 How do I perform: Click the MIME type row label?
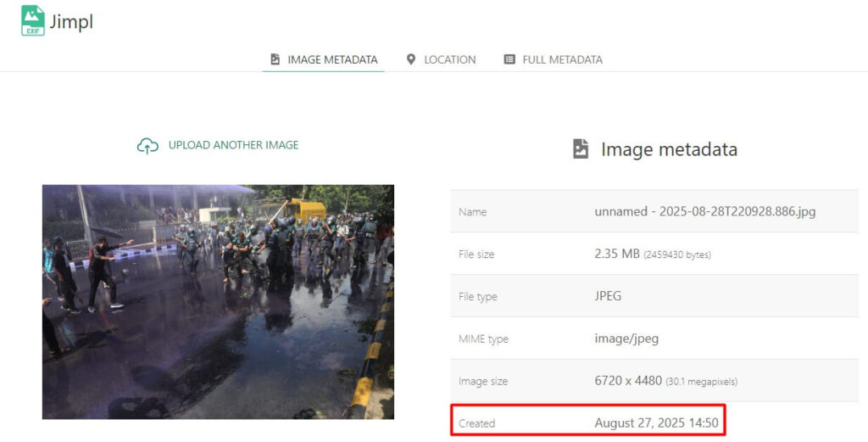[x=483, y=339]
